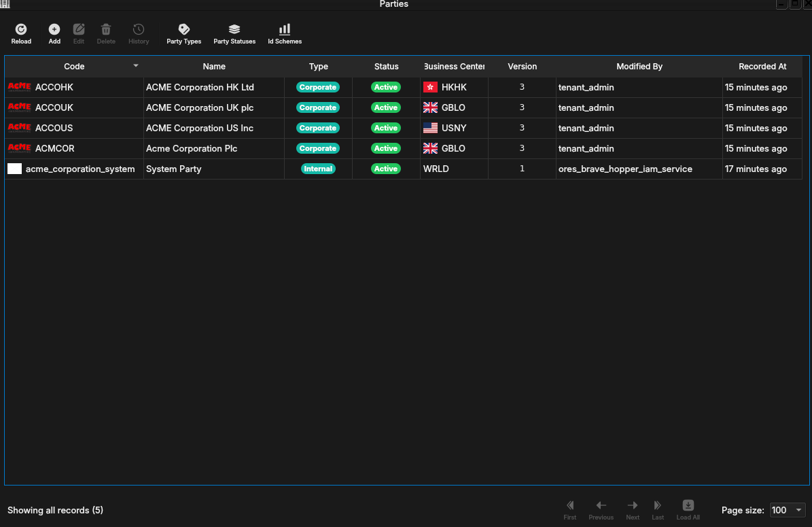The height and width of the screenshot is (527, 812).
Task: Click white icon beside acme_corporation_system
Action: (x=14, y=169)
